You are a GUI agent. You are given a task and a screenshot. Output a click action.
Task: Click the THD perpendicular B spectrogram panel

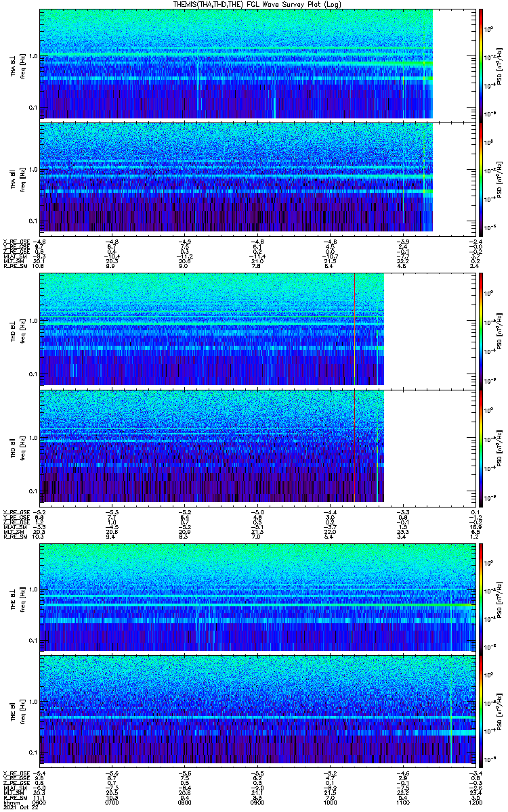211,330
